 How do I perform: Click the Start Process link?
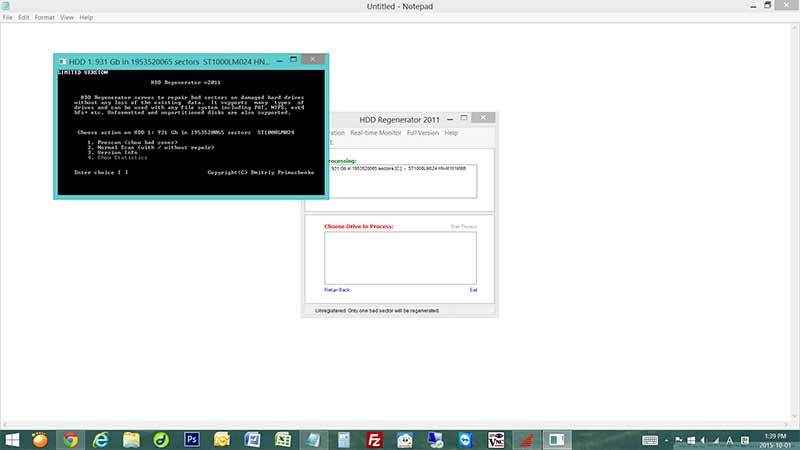(464, 227)
